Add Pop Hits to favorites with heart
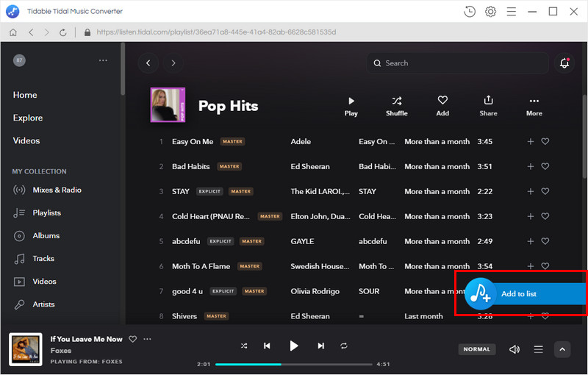Viewport: 588px width, 375px height. (x=442, y=107)
